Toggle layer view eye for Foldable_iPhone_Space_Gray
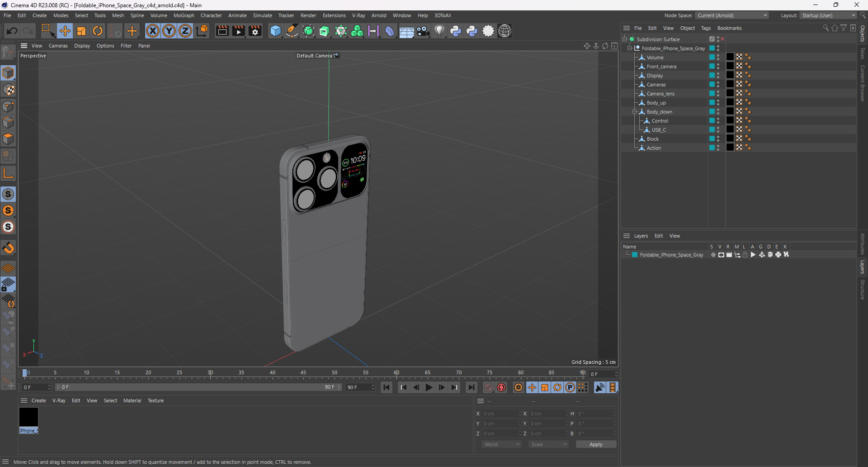 click(721, 255)
